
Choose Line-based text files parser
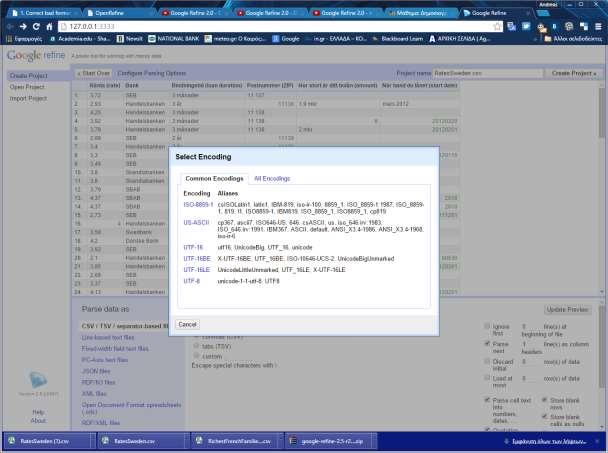[x=108, y=337]
